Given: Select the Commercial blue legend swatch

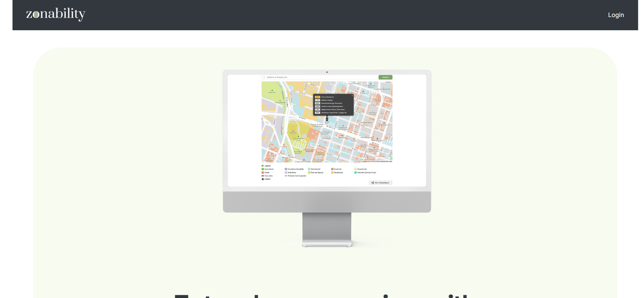Looking at the screenshot, I should point(309,169).
